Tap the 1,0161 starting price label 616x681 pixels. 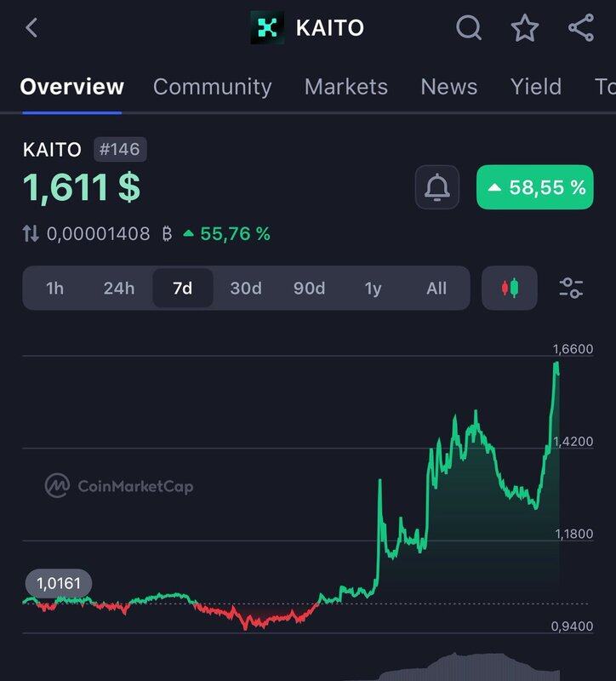(x=59, y=583)
